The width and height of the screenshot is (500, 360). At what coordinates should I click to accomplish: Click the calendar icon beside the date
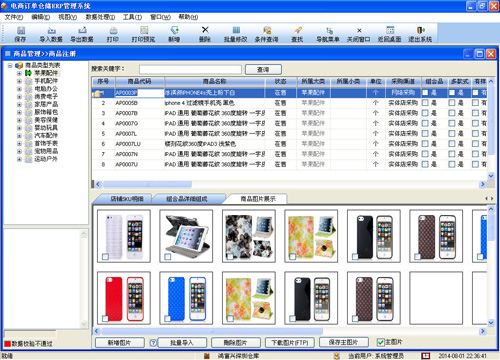tap(425, 356)
